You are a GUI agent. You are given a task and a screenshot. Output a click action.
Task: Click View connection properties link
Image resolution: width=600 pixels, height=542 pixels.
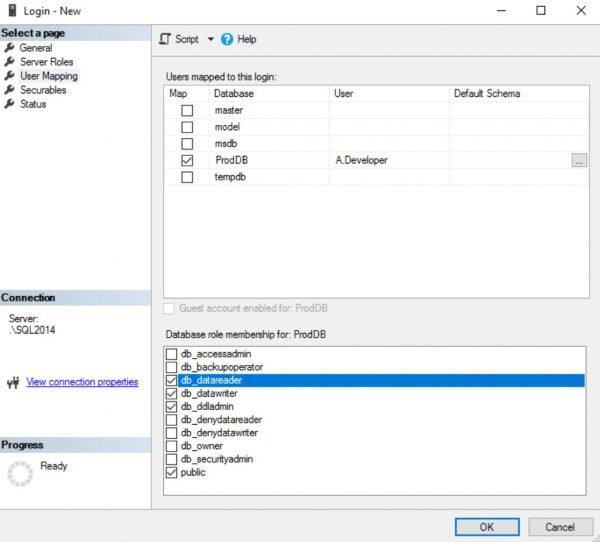(x=82, y=382)
